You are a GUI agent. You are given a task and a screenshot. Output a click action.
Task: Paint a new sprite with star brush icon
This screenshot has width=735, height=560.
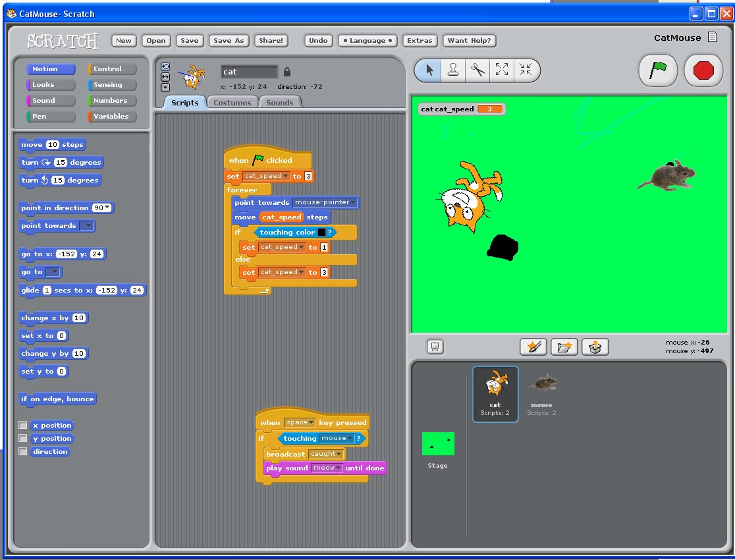pyautogui.click(x=533, y=347)
